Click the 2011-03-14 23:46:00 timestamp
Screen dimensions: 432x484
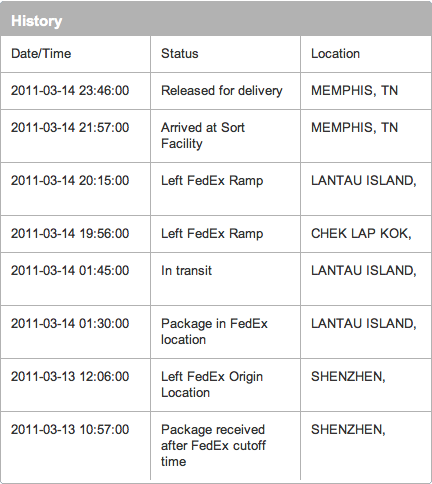pyautogui.click(x=70, y=91)
